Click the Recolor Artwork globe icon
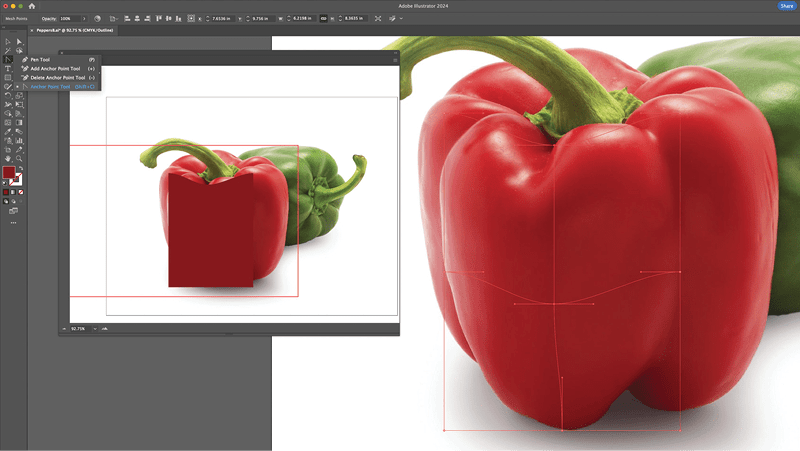The width and height of the screenshot is (800, 451). pyautogui.click(x=97, y=18)
